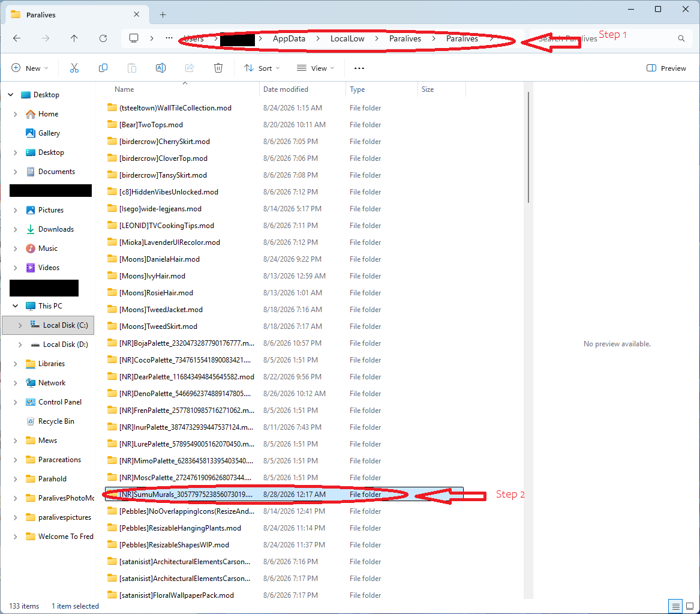Screen dimensions: 700x614
Task: Open the View dropdown menu
Action: [x=316, y=68]
